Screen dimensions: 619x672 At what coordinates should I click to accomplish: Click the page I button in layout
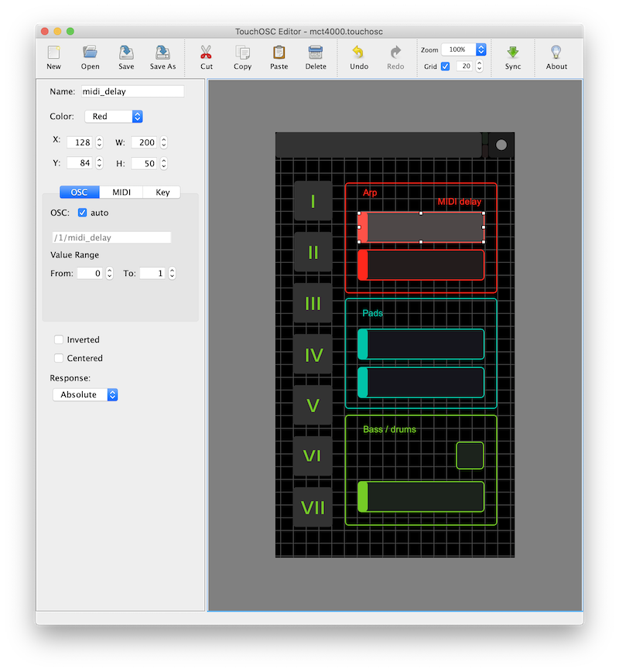tap(313, 201)
